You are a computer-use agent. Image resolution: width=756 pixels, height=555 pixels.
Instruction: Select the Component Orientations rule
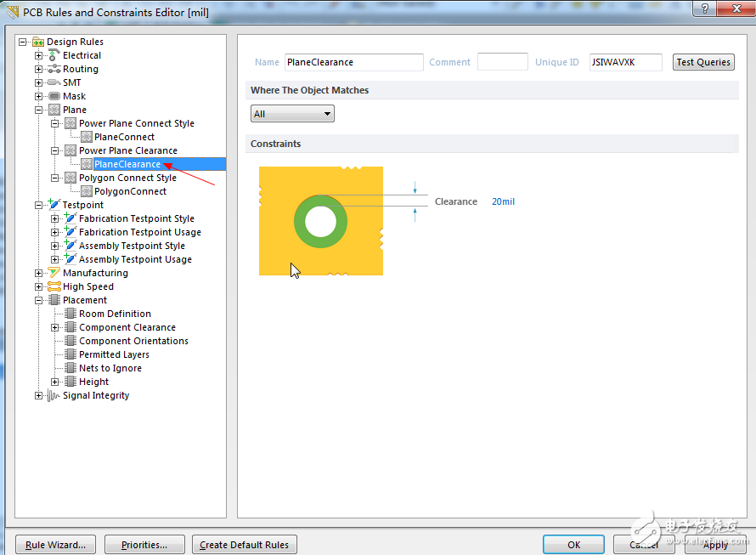[133, 341]
